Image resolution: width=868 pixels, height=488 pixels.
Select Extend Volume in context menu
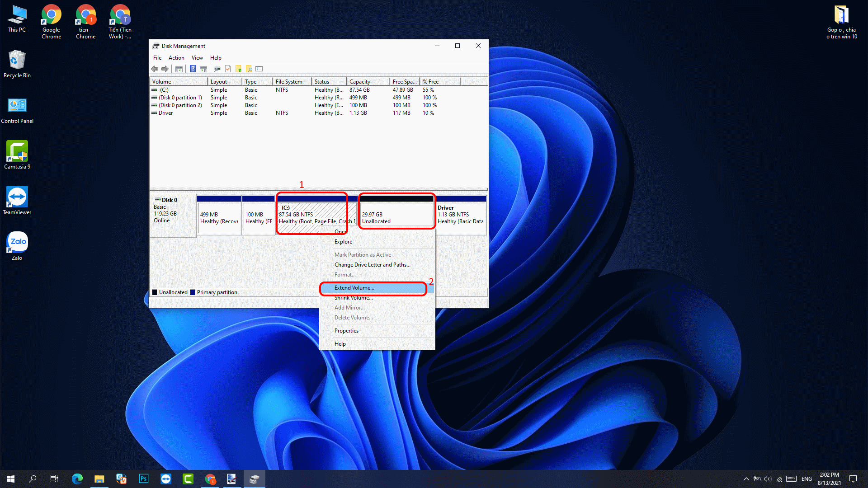pyautogui.click(x=354, y=288)
